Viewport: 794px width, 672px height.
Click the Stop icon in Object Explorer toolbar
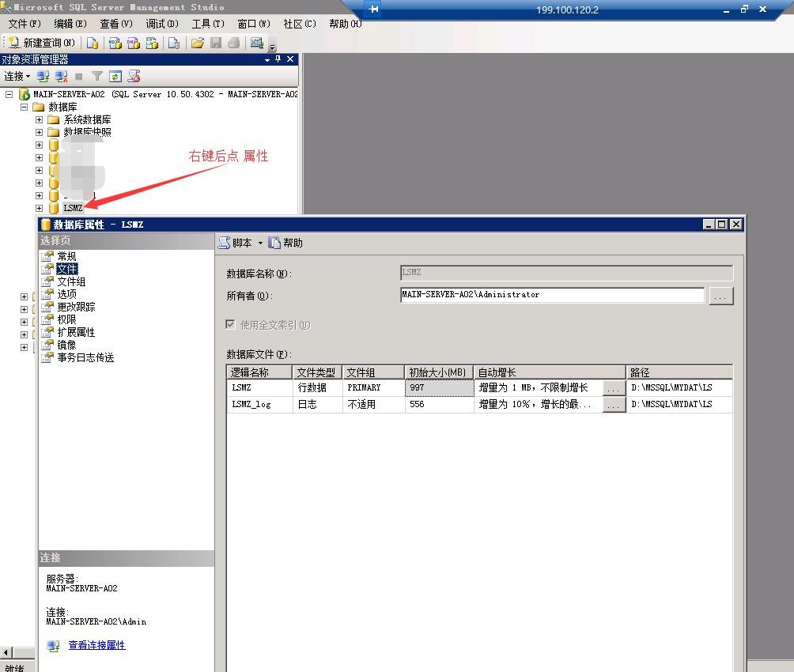pyautogui.click(x=78, y=77)
